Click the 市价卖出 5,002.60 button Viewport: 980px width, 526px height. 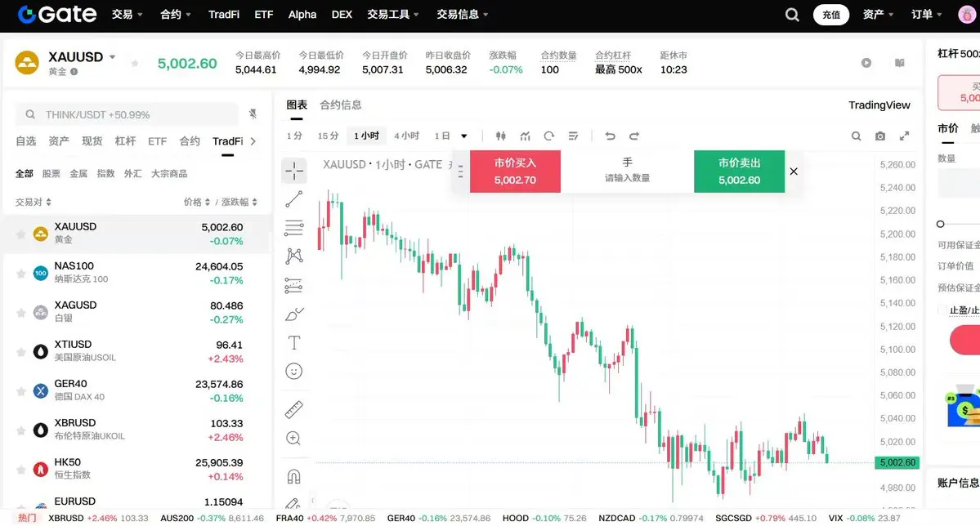740,172
